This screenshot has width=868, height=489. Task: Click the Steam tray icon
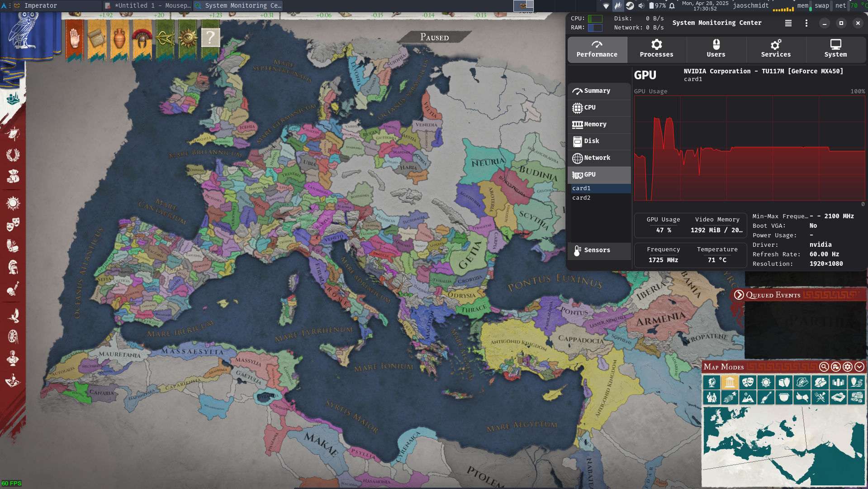click(x=630, y=5)
